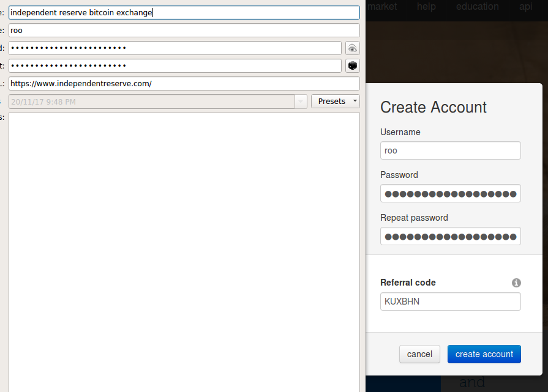
Task: Click the title field with 'independent reserve bitcoin exchange'
Action: (x=184, y=13)
